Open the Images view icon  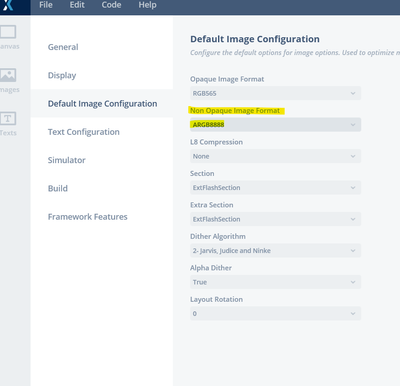(x=8, y=75)
